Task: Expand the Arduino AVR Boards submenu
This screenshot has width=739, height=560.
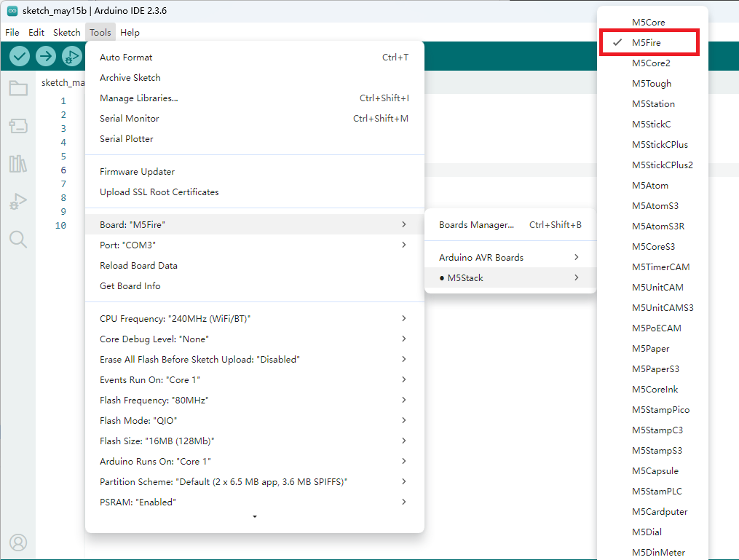Action: [x=510, y=257]
